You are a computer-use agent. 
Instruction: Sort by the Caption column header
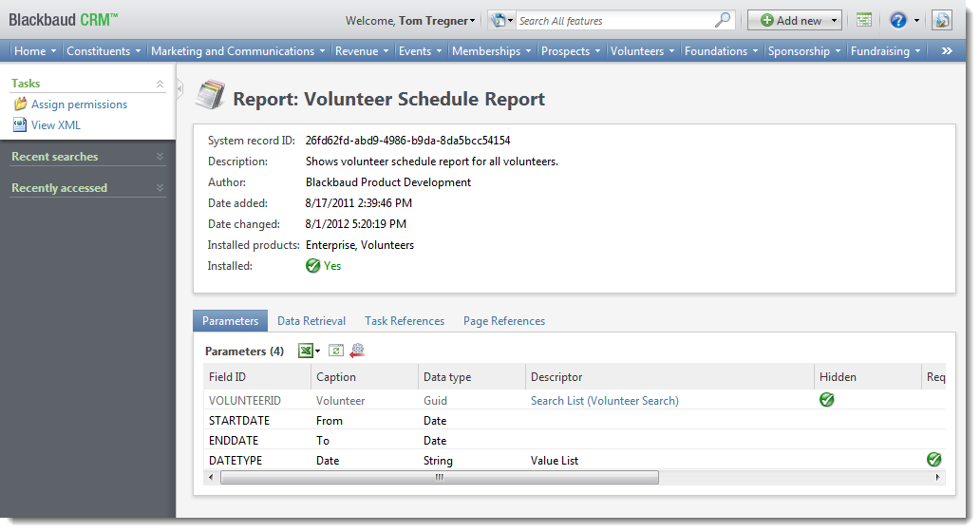365,377
